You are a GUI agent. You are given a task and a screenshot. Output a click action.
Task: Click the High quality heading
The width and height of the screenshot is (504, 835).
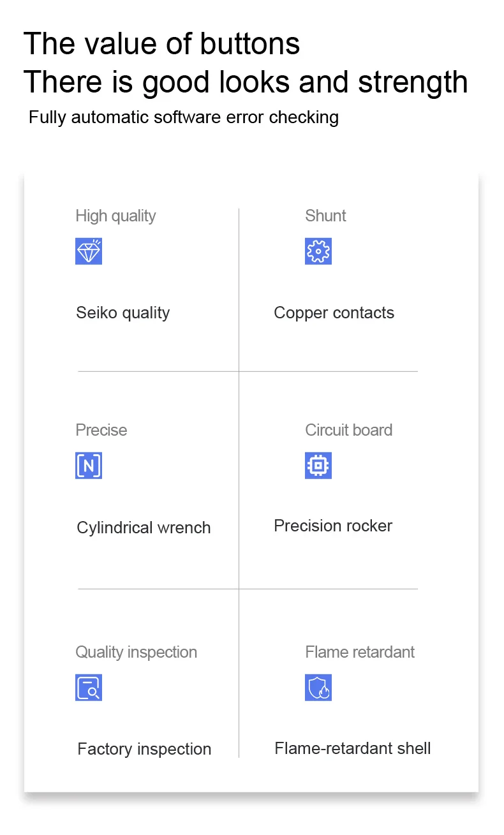115,216
